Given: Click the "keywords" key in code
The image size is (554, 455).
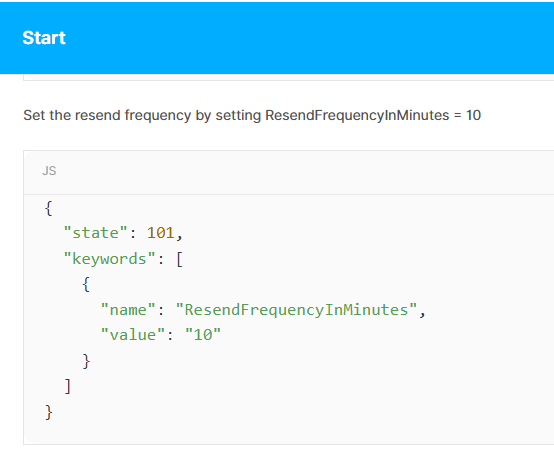Looking at the screenshot, I should tap(110, 259).
